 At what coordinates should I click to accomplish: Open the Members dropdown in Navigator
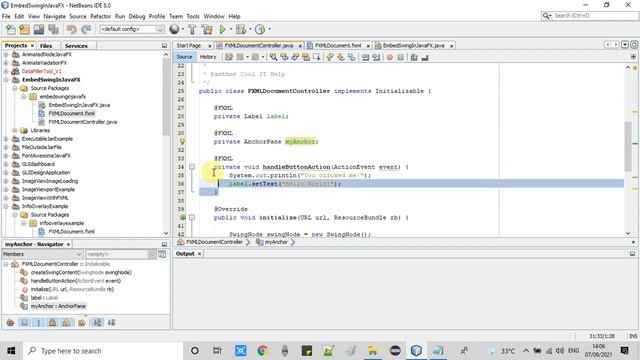(x=42, y=254)
